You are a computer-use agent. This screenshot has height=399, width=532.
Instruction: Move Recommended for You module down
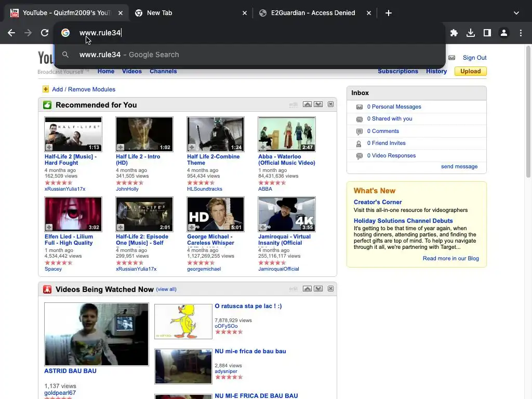[x=318, y=104]
